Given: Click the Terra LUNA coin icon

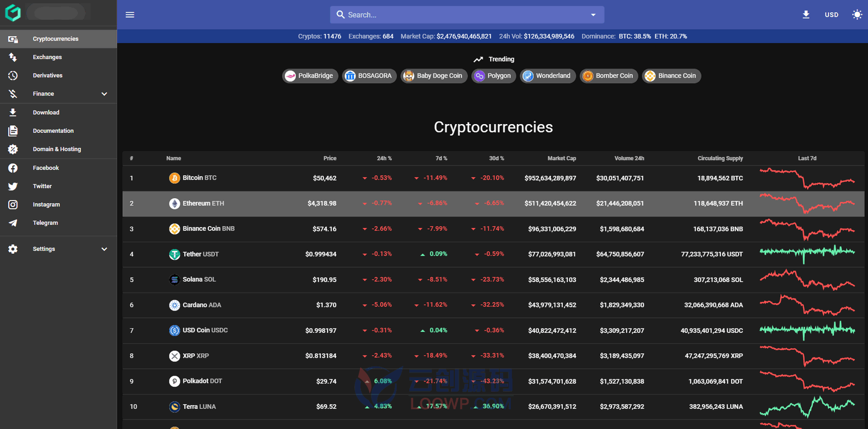Looking at the screenshot, I should click(x=174, y=407).
